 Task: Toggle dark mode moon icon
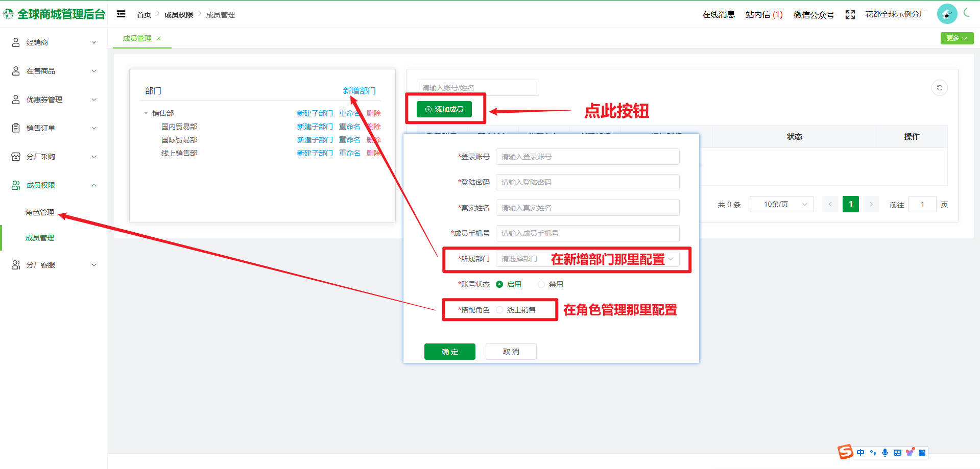(x=966, y=13)
